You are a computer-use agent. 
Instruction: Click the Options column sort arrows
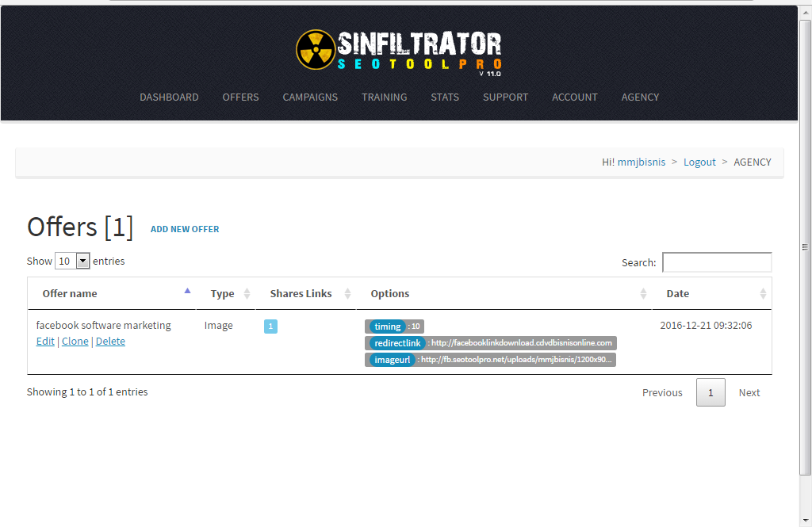point(644,292)
